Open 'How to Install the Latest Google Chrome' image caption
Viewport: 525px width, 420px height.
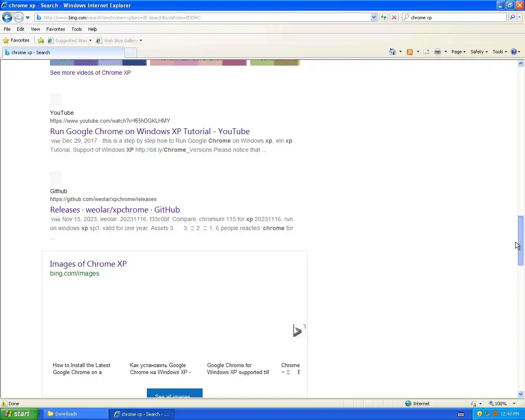click(x=82, y=369)
